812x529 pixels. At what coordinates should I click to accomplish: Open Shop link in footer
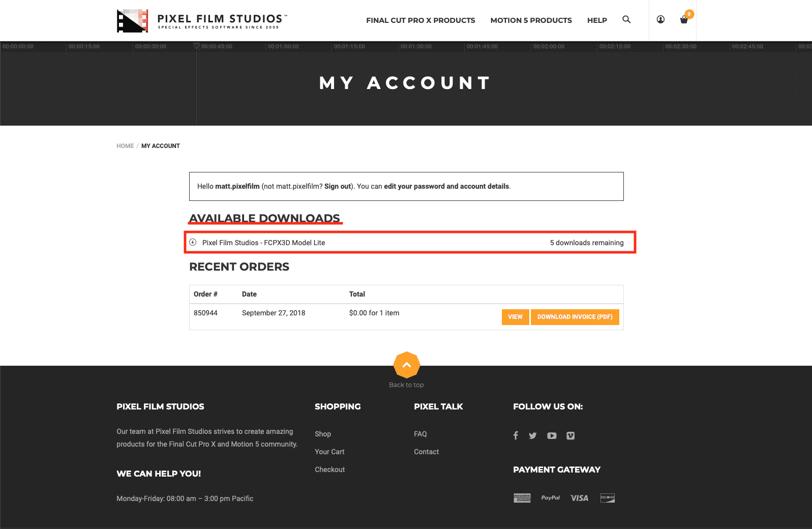coord(323,434)
